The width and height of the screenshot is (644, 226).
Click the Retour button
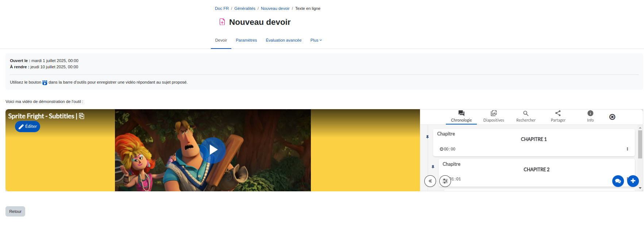(15, 211)
